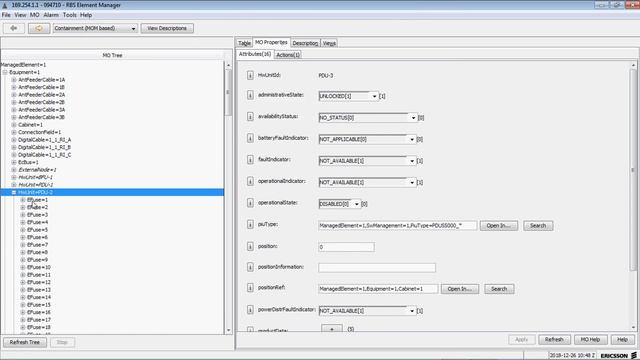Open the View menu
This screenshot has height=360, width=640.
coord(20,15)
